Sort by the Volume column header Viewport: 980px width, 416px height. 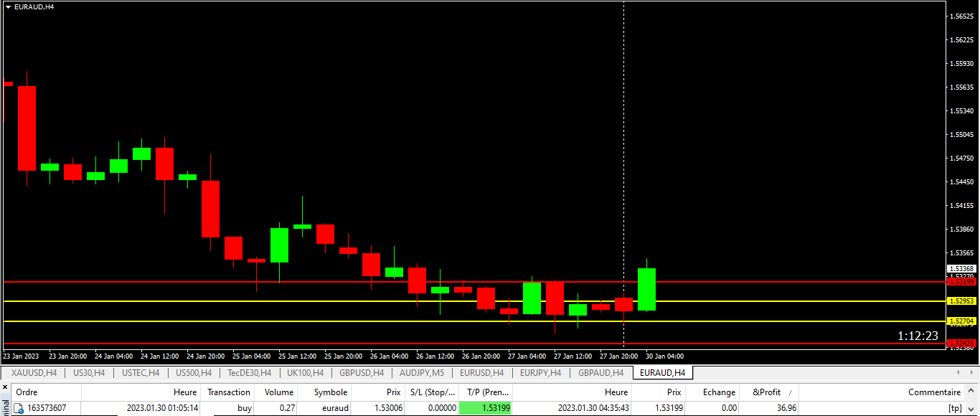pos(278,392)
